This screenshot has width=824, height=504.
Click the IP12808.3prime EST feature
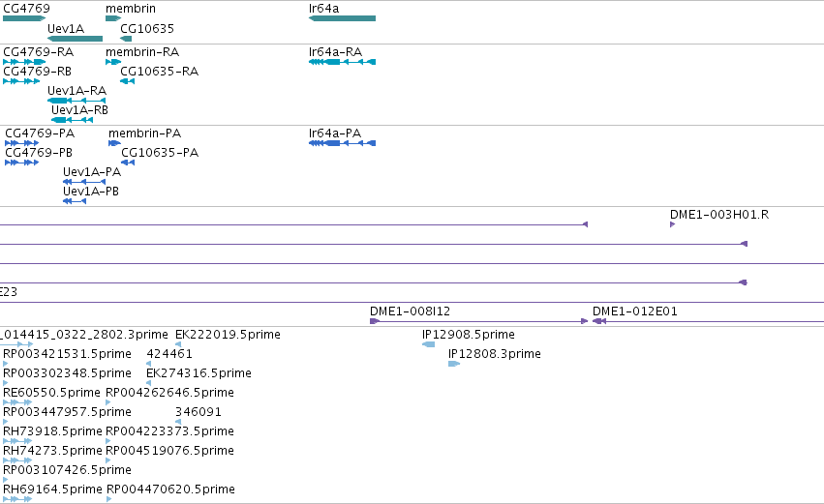(x=454, y=364)
